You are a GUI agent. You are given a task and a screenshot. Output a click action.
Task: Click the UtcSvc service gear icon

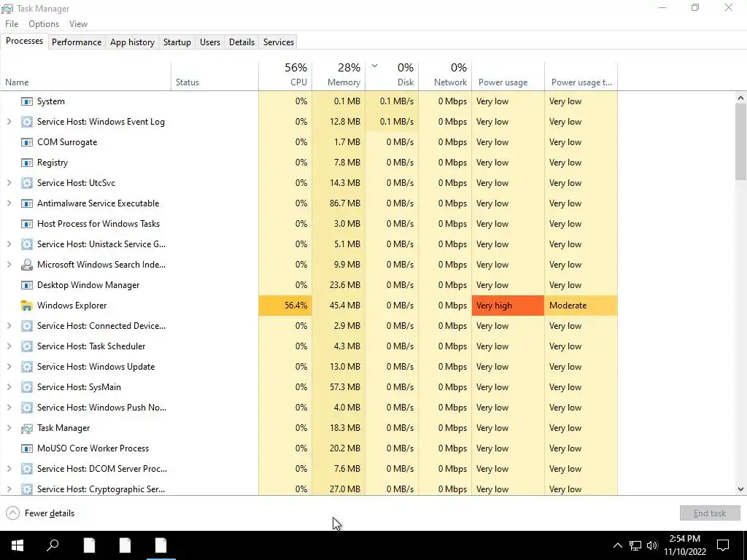pyautogui.click(x=27, y=183)
